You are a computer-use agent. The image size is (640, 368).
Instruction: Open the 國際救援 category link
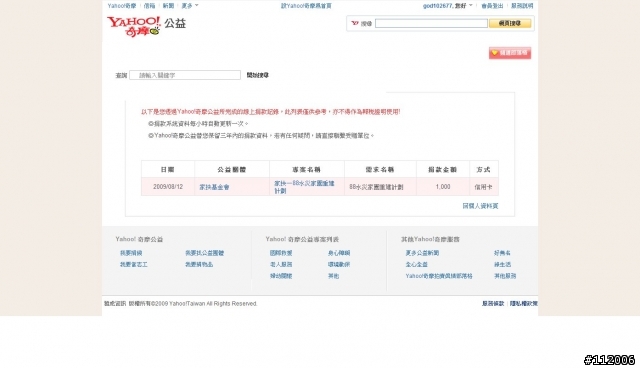tap(281, 253)
